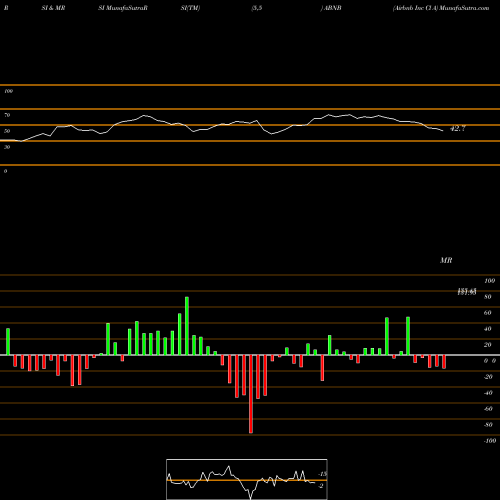This screenshot has width=500, height=500.
Task: Select the SI MunafaSutraR header label
Action: pos(123,8)
